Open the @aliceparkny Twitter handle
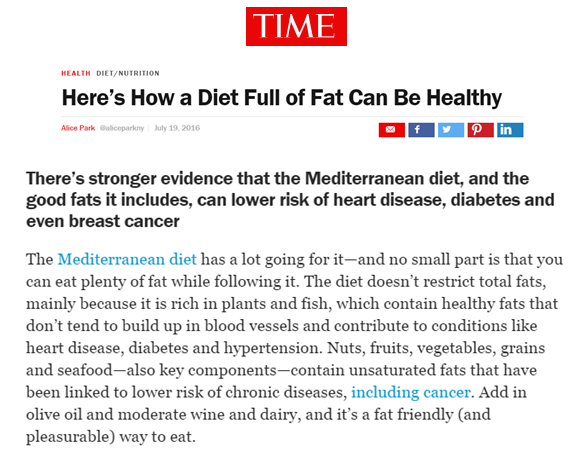Screen dimensions: 587x454 (122, 128)
